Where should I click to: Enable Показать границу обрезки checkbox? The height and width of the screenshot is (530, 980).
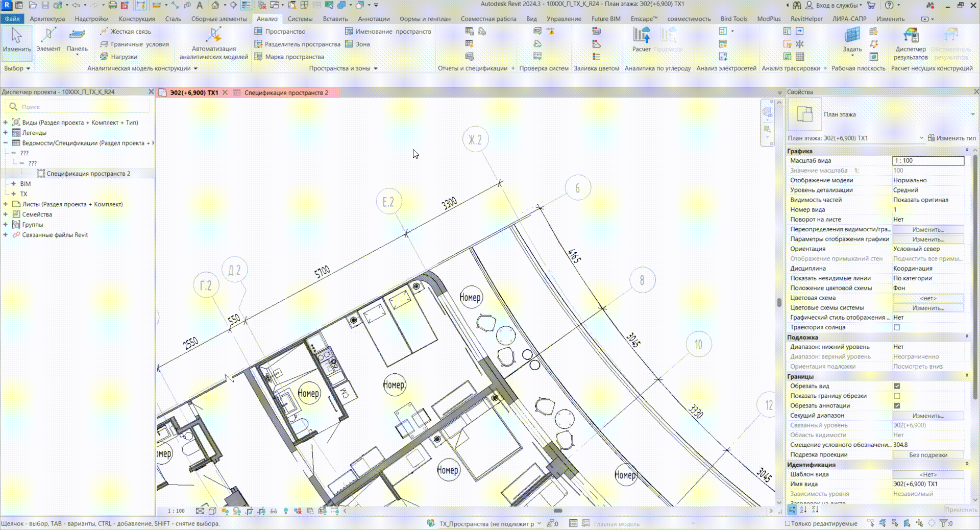[x=897, y=396]
